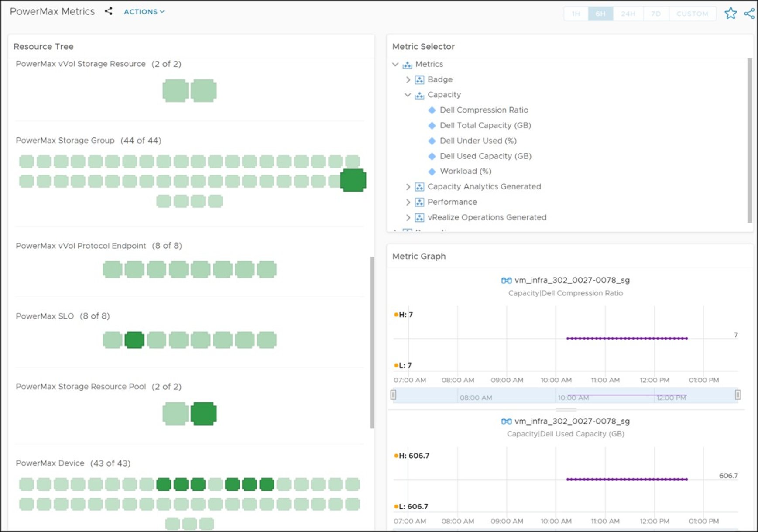Select first dark green PowerMax Device tile

(x=164, y=484)
